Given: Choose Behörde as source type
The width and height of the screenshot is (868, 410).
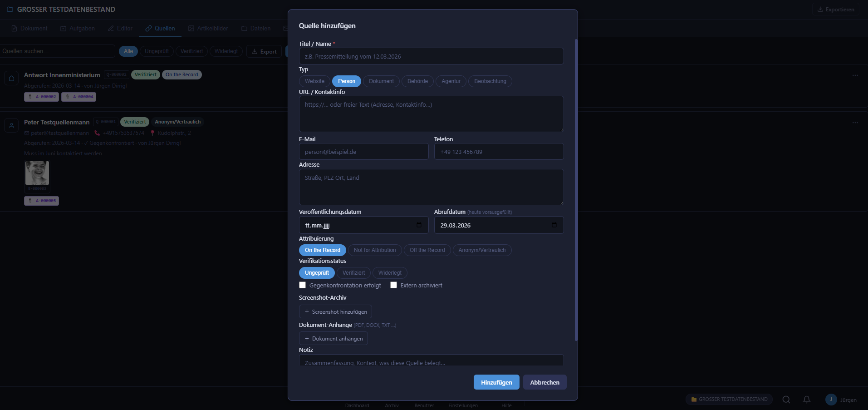Looking at the screenshot, I should 417,81.
